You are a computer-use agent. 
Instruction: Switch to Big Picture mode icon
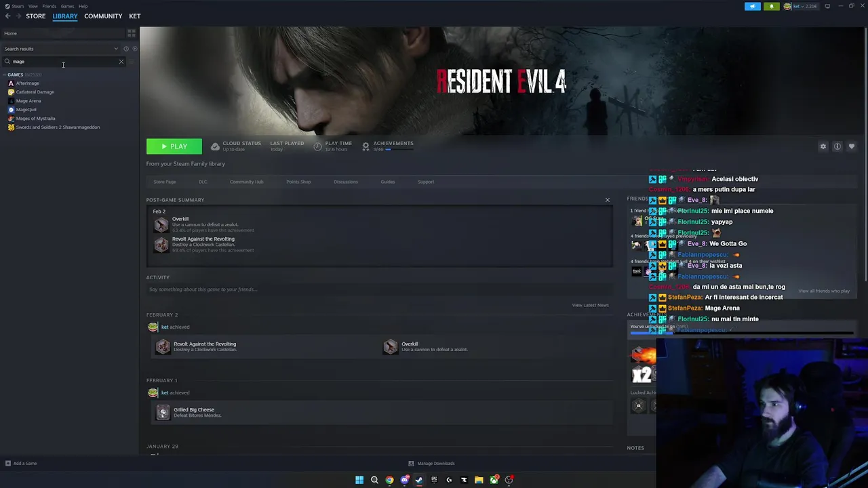[x=827, y=7]
